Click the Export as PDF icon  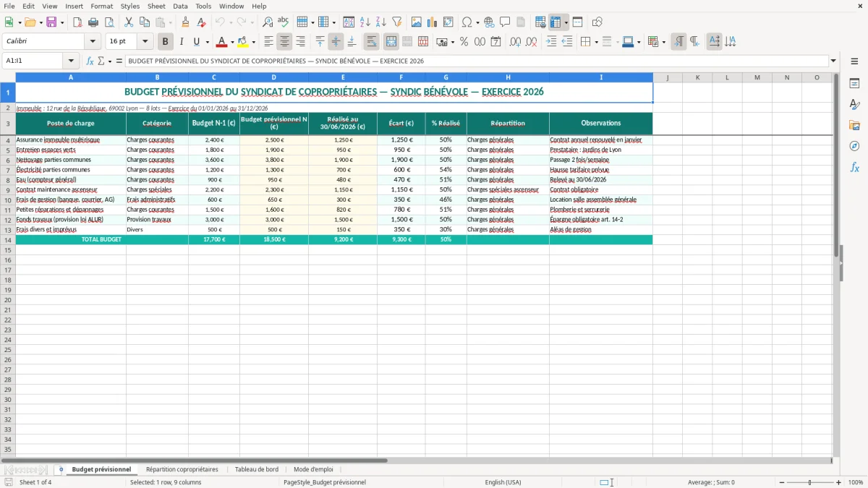pos(77,22)
